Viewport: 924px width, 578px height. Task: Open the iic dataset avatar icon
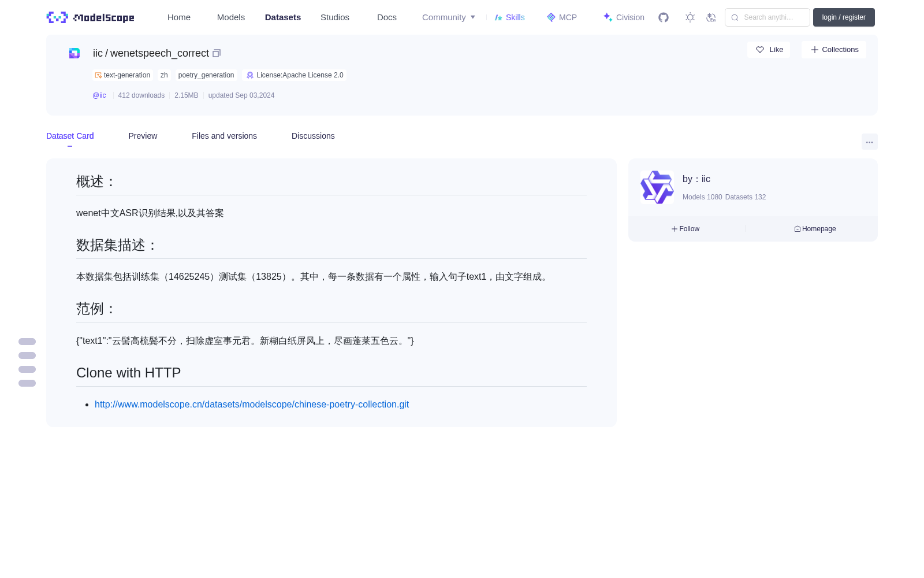[74, 53]
